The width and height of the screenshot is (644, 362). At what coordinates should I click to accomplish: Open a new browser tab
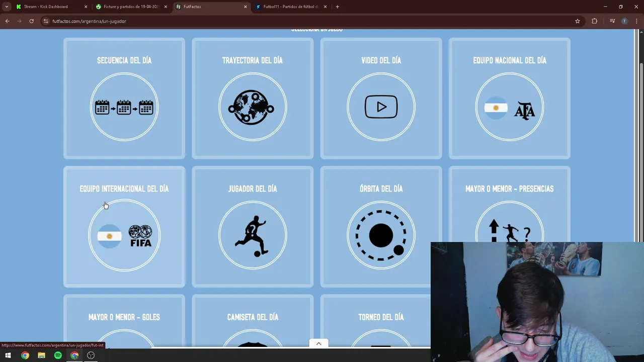coord(337,7)
